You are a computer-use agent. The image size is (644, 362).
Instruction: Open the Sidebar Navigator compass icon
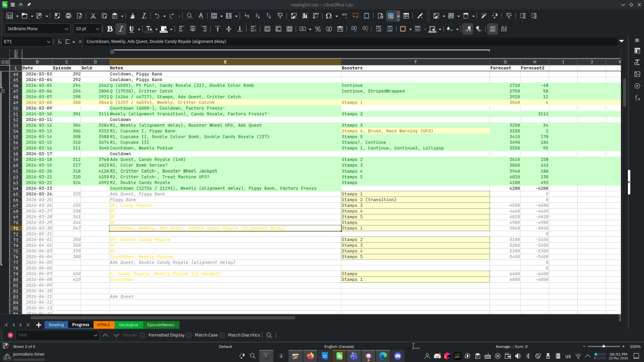pyautogui.click(x=637, y=86)
